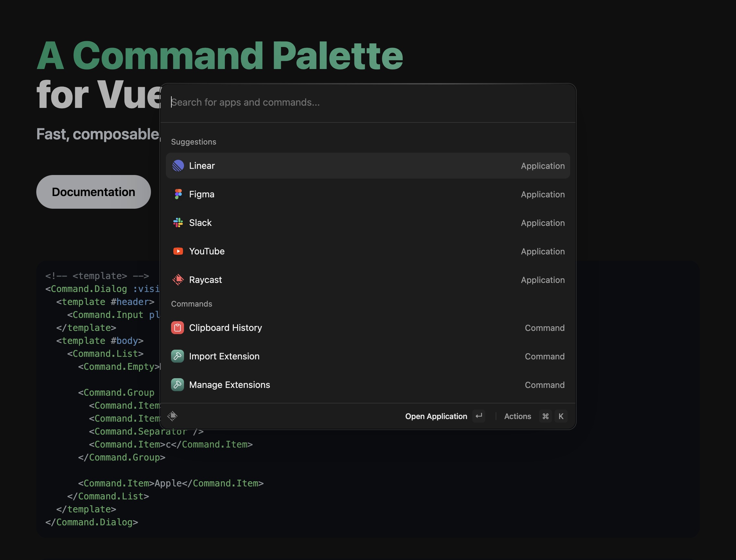
Task: Focus the Search for apps and commands field
Action: pyautogui.click(x=368, y=102)
